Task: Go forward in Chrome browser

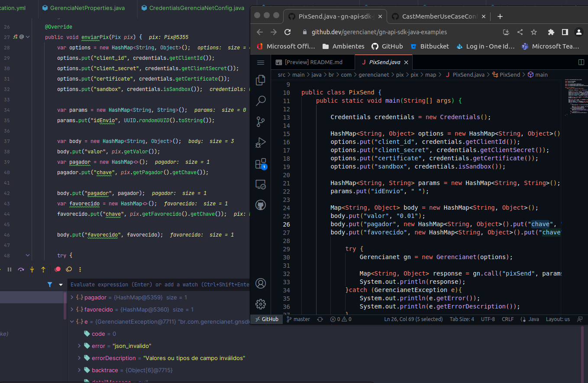Action: point(274,32)
